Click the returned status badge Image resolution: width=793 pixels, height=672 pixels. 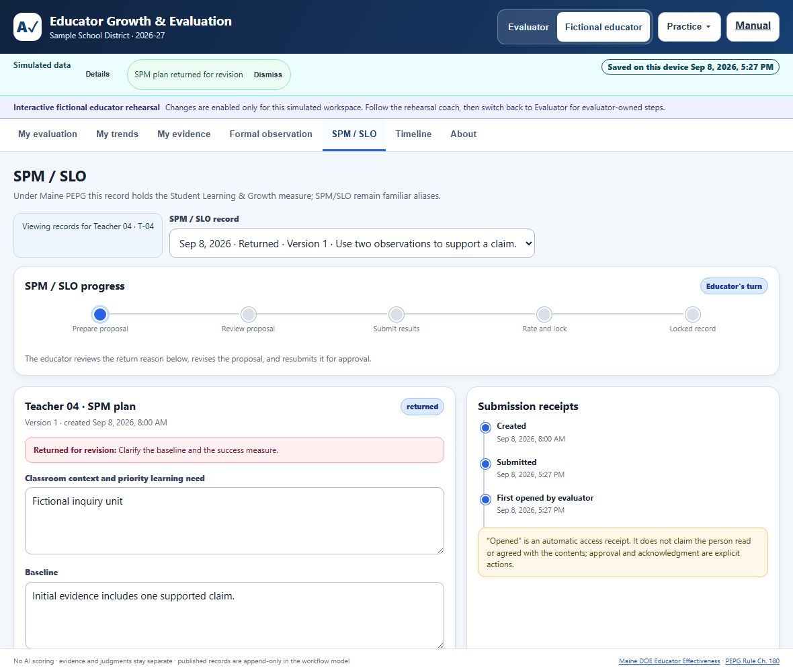[x=422, y=407]
